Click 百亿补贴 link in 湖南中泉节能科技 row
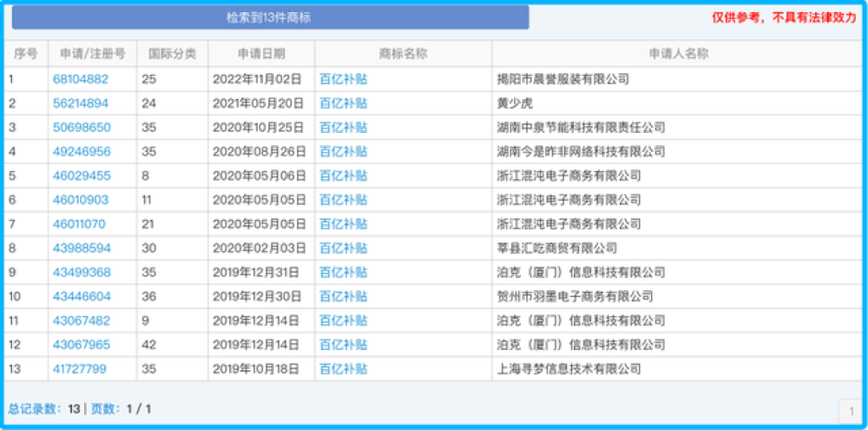The image size is (868, 430). pos(344,128)
